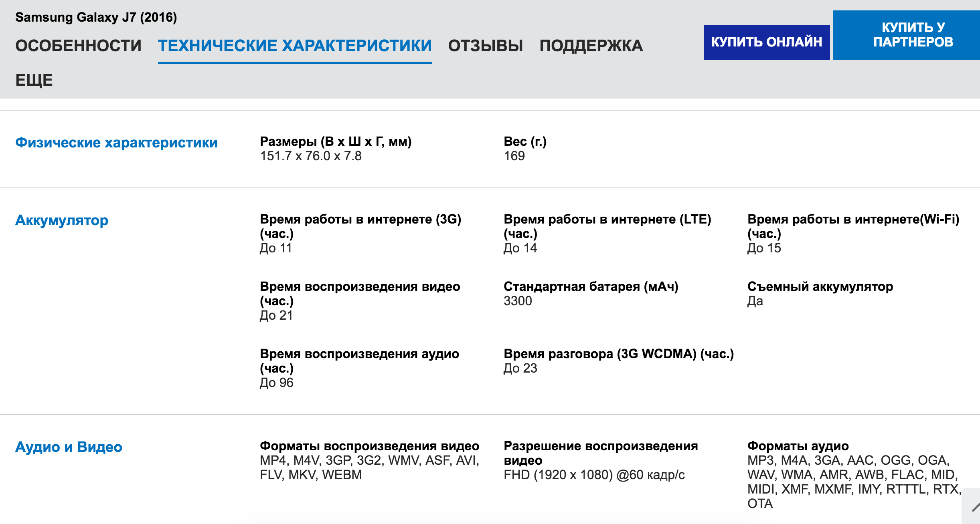Open the ПОДДЕРЖКА tab
Image resolution: width=980 pixels, height=524 pixels.
click(x=591, y=46)
